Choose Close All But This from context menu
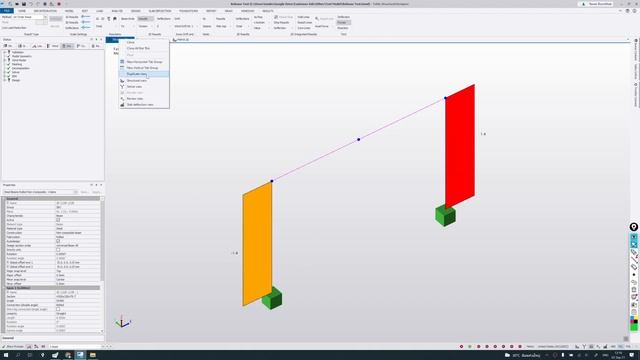 (144, 48)
